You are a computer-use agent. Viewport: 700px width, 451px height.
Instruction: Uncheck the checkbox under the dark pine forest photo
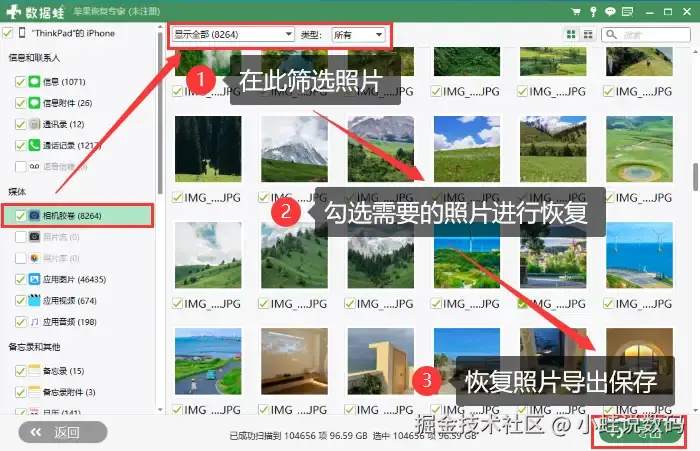(x=177, y=197)
